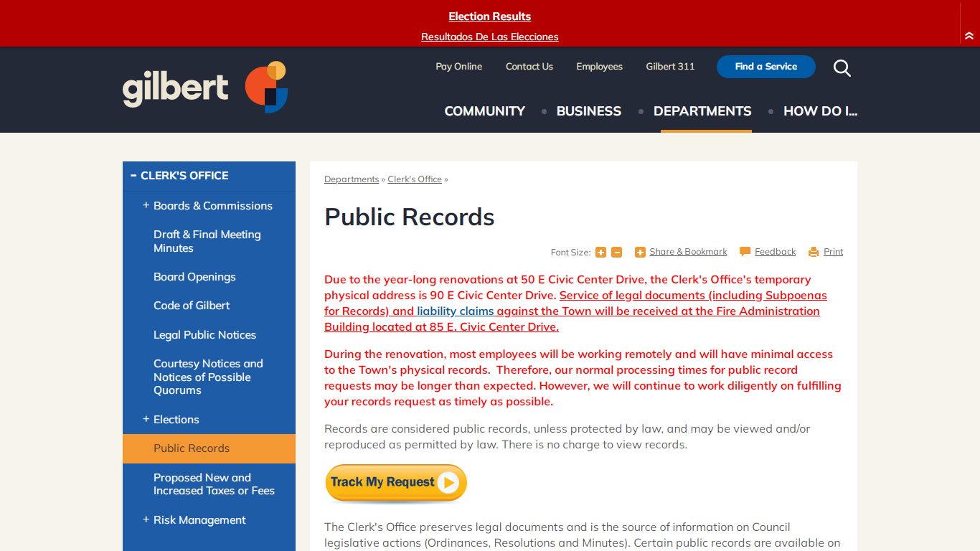
Task: Open the liability claims link
Action: pyautogui.click(x=456, y=311)
